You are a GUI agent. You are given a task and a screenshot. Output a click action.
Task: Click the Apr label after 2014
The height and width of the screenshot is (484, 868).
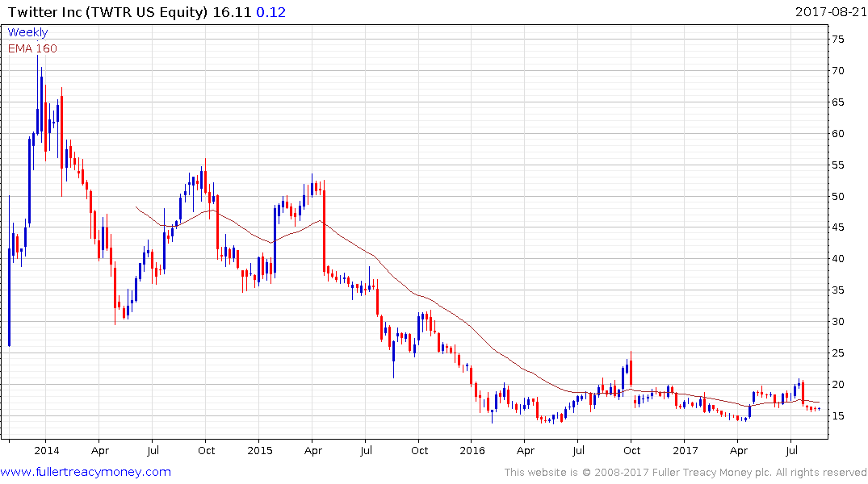tap(99, 451)
